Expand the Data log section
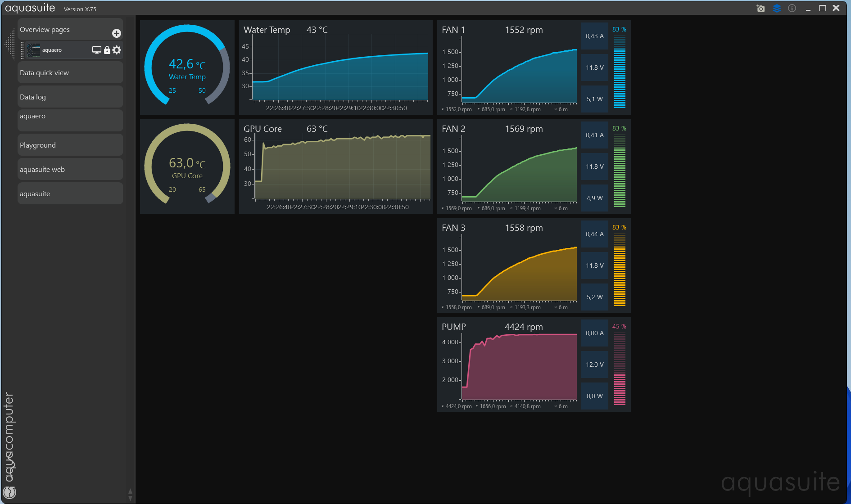The image size is (851, 504). tap(70, 97)
